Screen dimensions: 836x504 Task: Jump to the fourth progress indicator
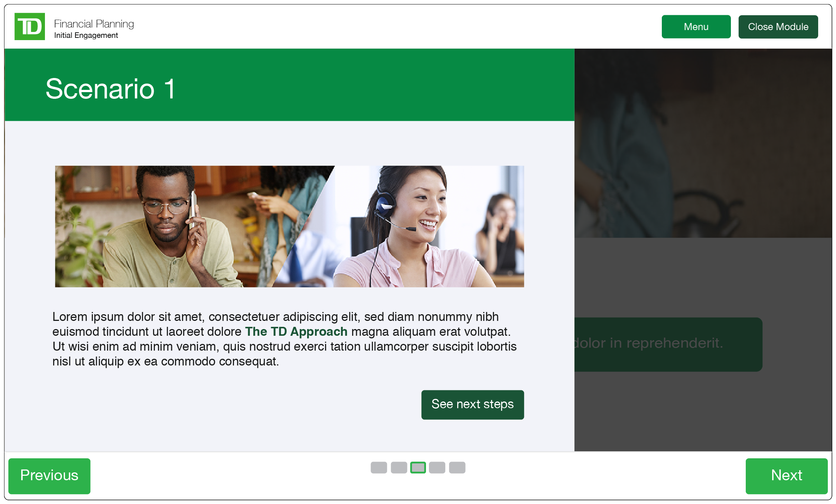pos(437,468)
